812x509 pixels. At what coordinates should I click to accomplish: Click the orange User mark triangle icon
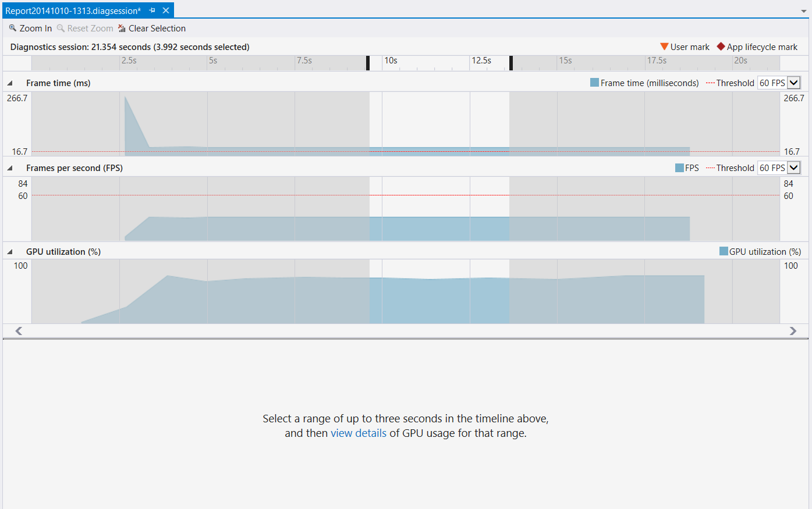[x=664, y=47]
